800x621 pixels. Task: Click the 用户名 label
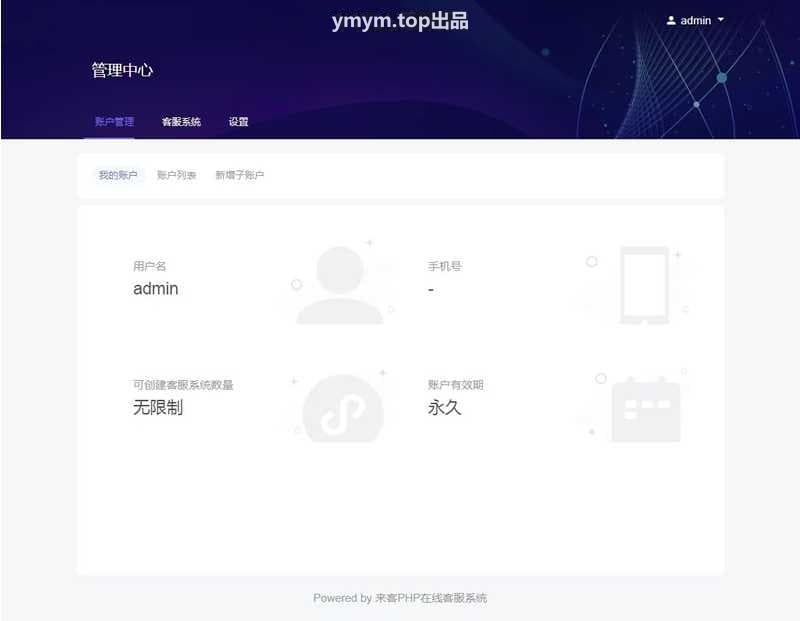(149, 266)
